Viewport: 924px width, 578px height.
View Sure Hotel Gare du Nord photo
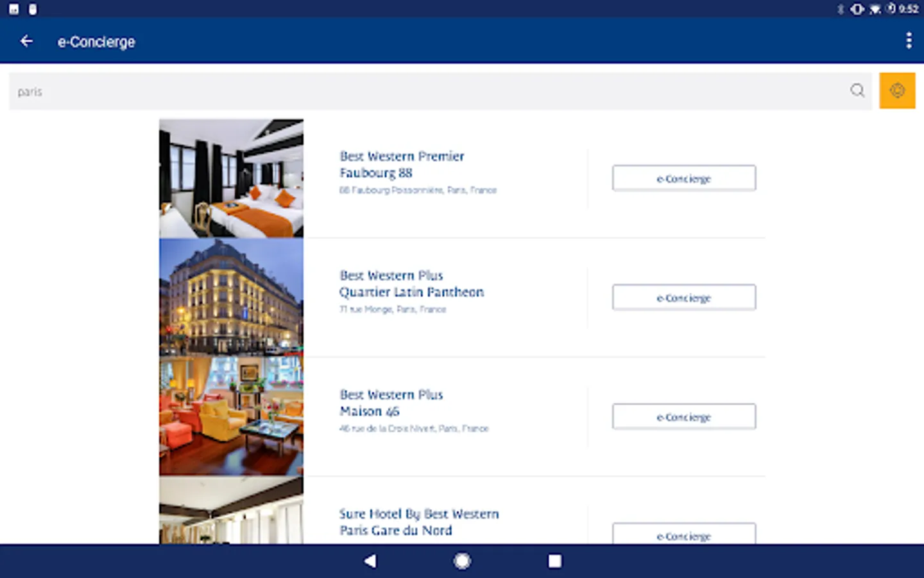pyautogui.click(x=232, y=511)
